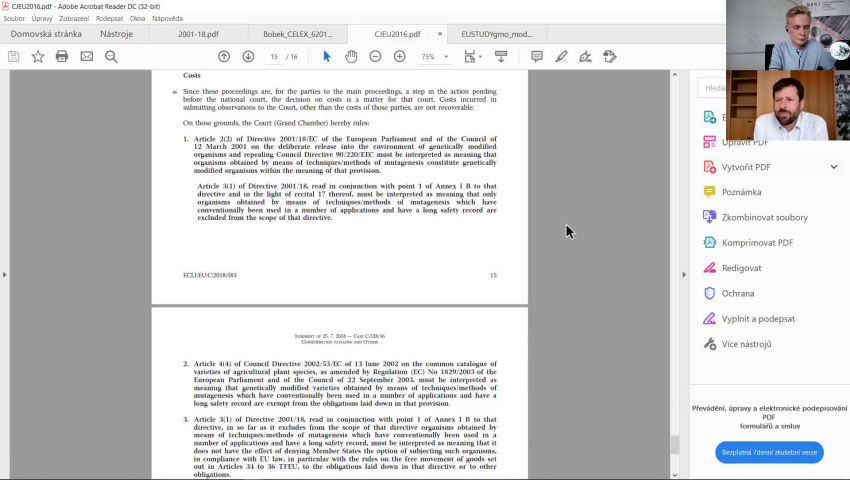The width and height of the screenshot is (850, 480).
Task: Toggle scrolling mode icon
Action: pyautogui.click(x=501, y=56)
